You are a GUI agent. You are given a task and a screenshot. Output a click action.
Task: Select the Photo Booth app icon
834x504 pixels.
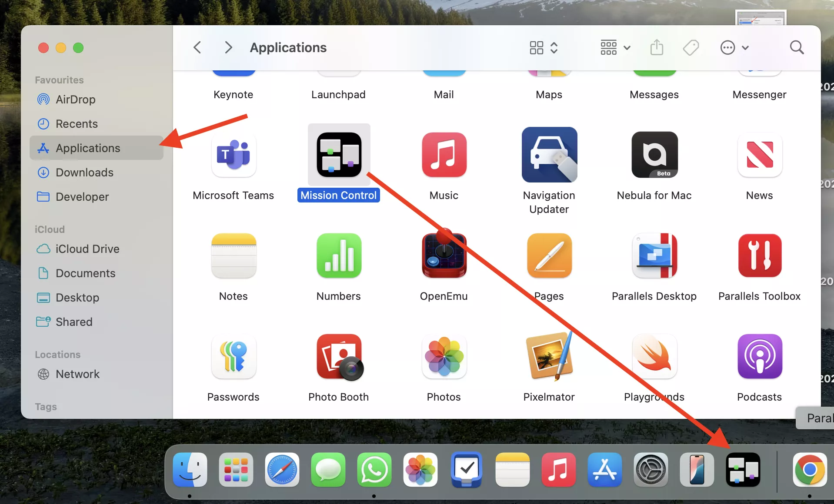[339, 357]
